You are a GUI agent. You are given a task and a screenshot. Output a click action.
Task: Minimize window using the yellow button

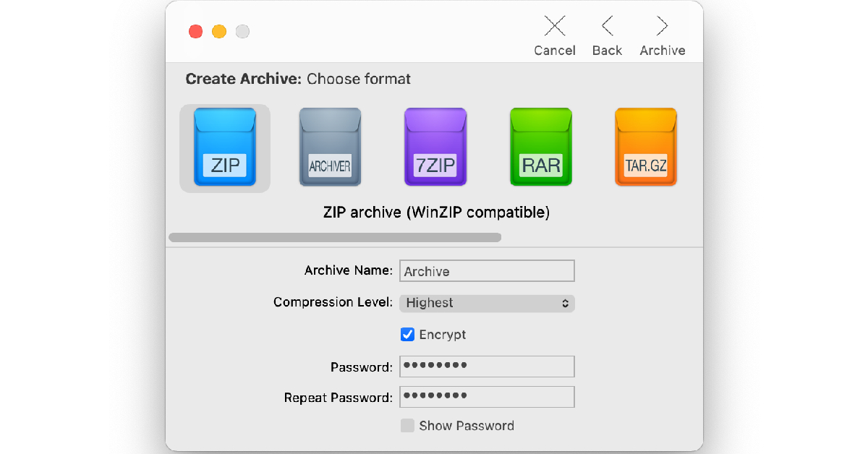[x=219, y=32]
